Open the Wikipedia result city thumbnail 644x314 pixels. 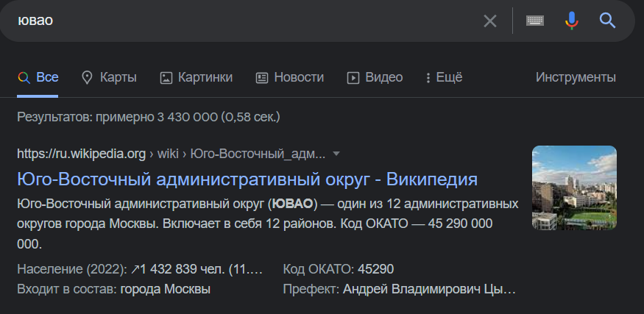pos(574,188)
